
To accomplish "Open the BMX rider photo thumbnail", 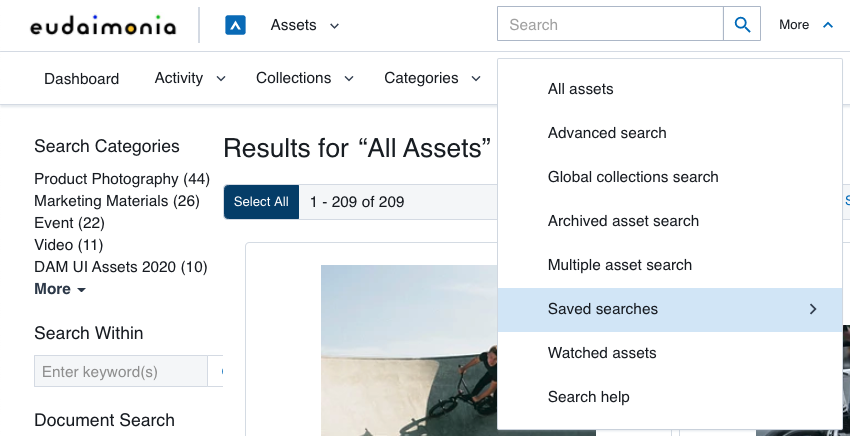I will pyautogui.click(x=409, y=350).
